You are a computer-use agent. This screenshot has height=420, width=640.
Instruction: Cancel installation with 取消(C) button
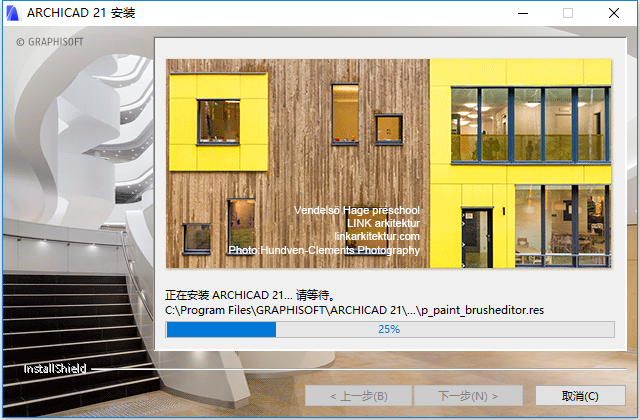point(580,396)
